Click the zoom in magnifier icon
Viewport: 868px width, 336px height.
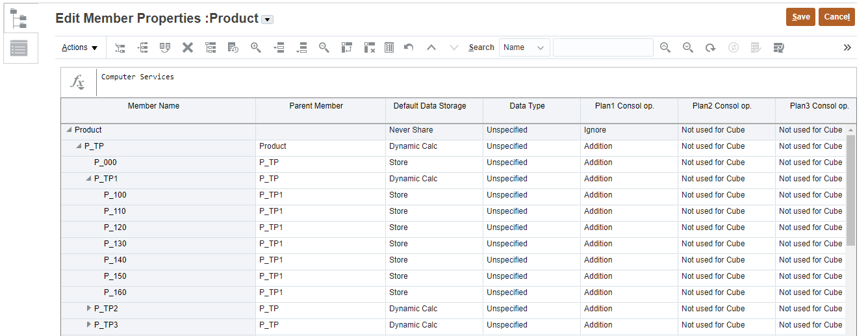(256, 47)
